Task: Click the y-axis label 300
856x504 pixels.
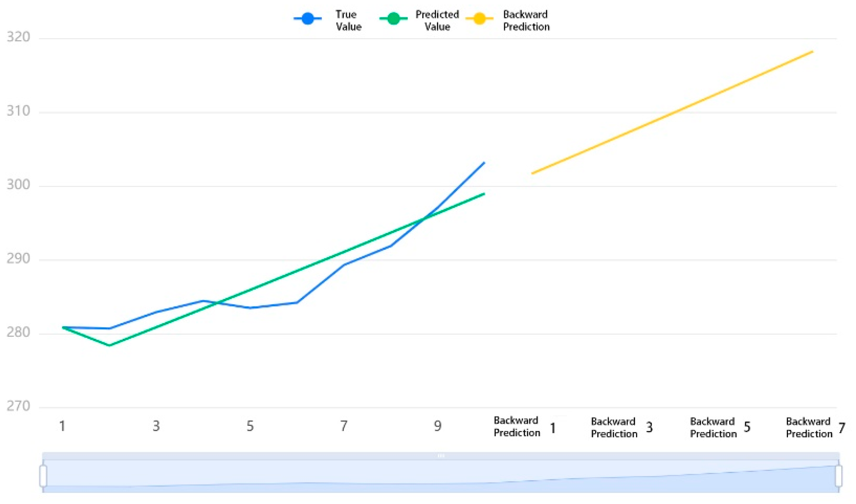Action: [x=18, y=185]
